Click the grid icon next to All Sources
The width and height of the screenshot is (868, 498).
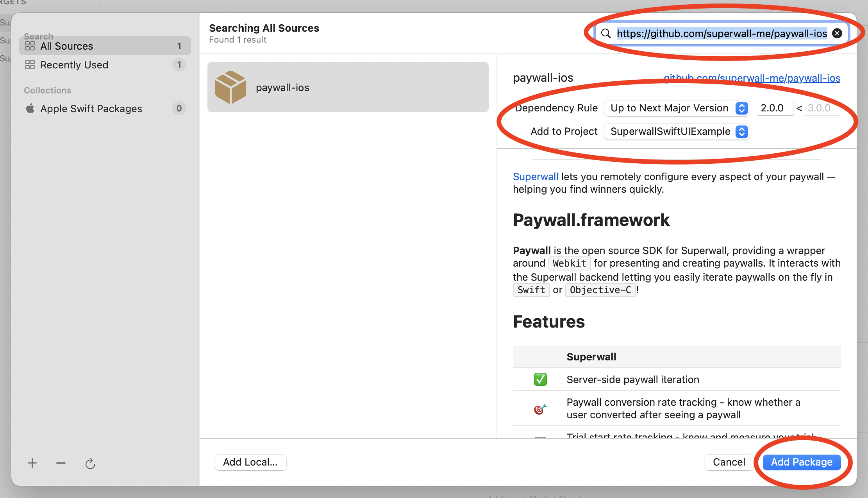click(x=30, y=46)
